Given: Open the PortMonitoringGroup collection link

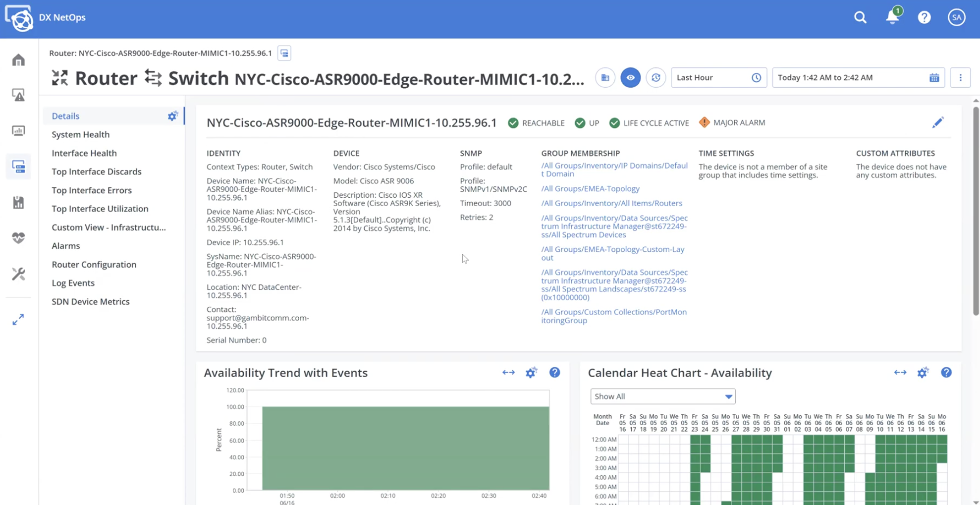Looking at the screenshot, I should coord(613,316).
